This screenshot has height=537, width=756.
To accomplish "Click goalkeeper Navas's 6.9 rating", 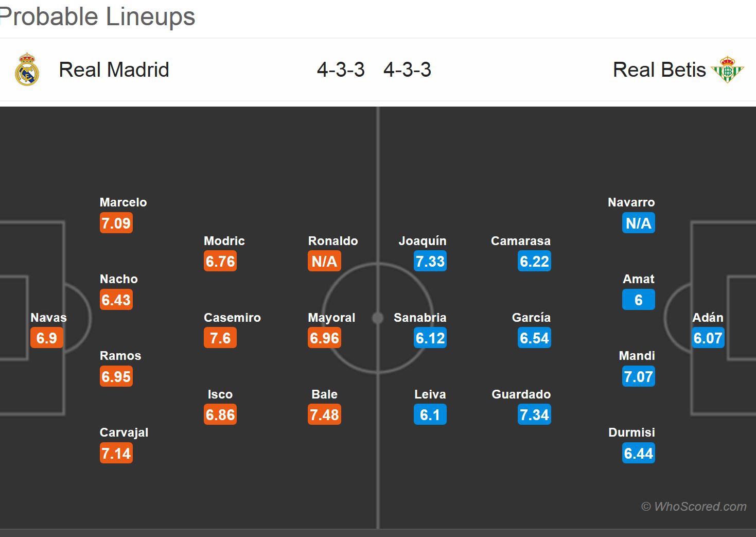I will click(x=47, y=338).
